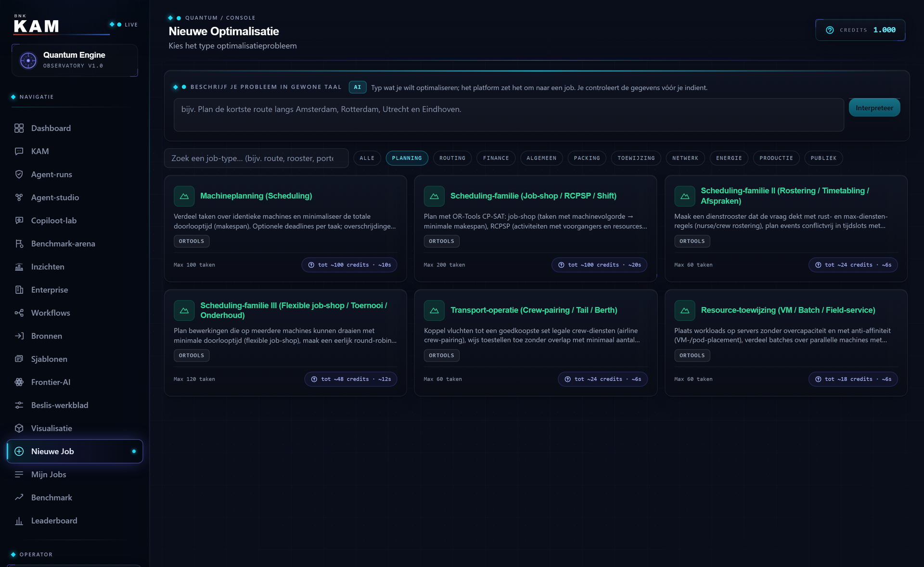Click 'tot ~48 credits · ~12s' badge
The width and height of the screenshot is (924, 567).
point(351,379)
